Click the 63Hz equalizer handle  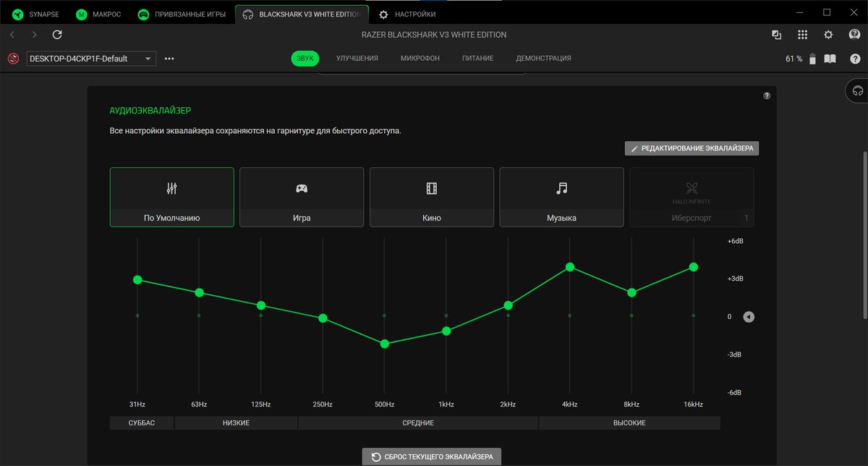click(199, 292)
